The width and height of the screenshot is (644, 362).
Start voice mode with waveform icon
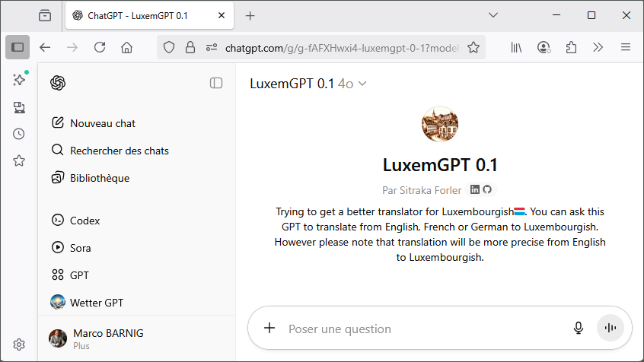pos(611,328)
